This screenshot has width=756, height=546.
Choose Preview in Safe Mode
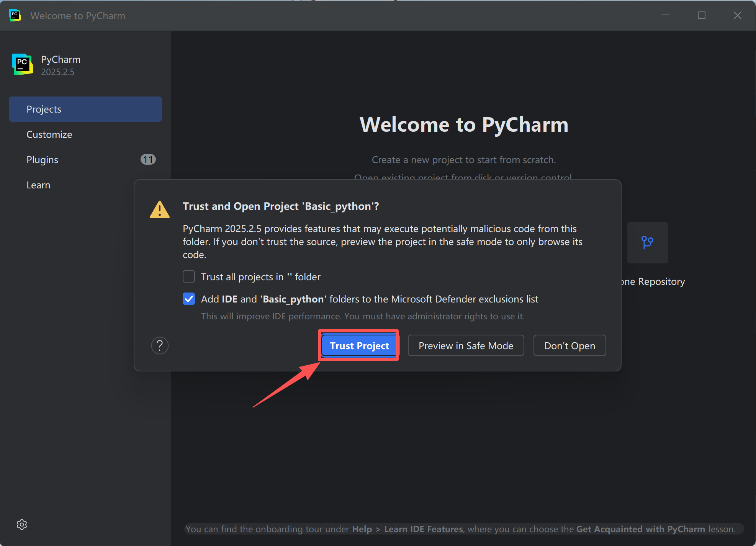(466, 345)
